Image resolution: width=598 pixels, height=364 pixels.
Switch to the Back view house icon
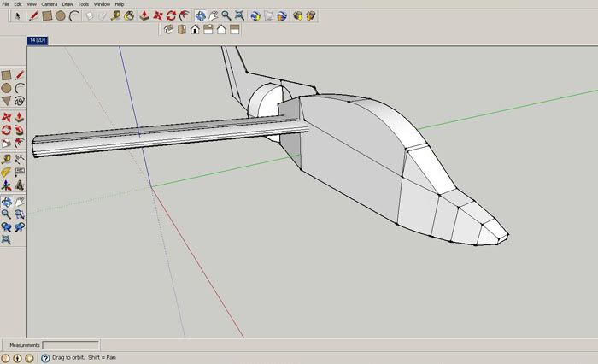pyautogui.click(x=221, y=29)
